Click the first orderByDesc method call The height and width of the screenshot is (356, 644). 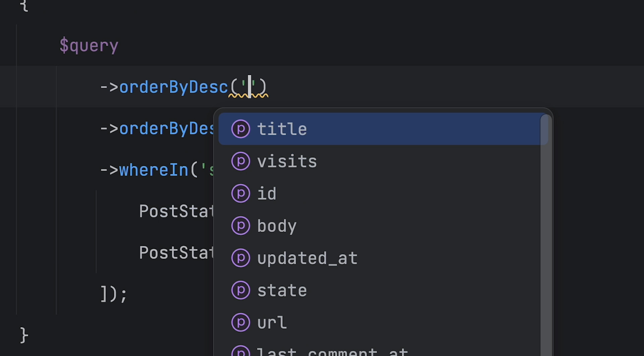[x=174, y=87]
